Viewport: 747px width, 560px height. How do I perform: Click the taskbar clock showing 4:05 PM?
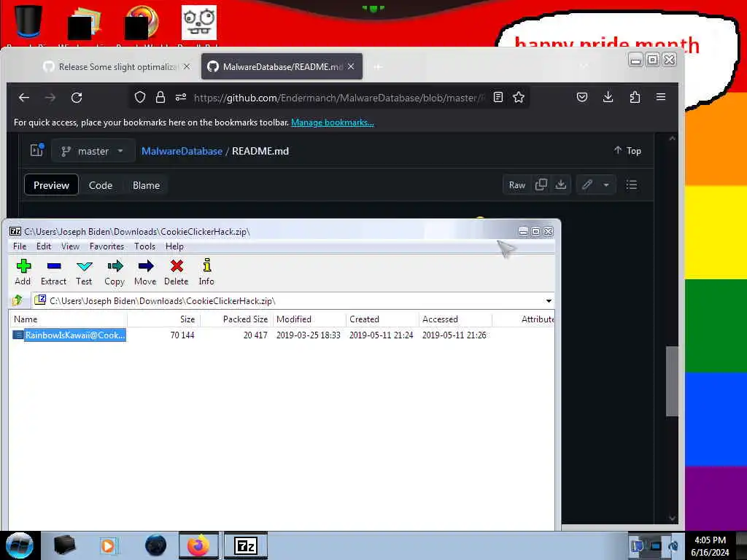coord(710,545)
